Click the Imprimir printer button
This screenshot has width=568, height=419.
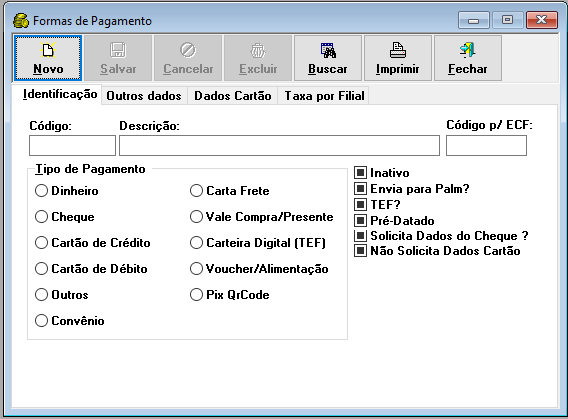398,58
